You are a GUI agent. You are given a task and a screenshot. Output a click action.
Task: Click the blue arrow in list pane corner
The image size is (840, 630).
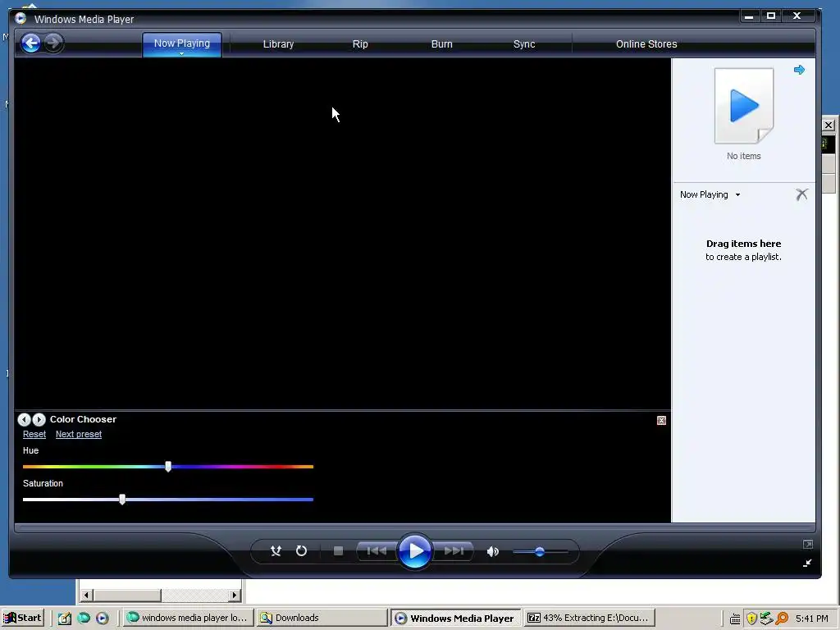coord(799,70)
